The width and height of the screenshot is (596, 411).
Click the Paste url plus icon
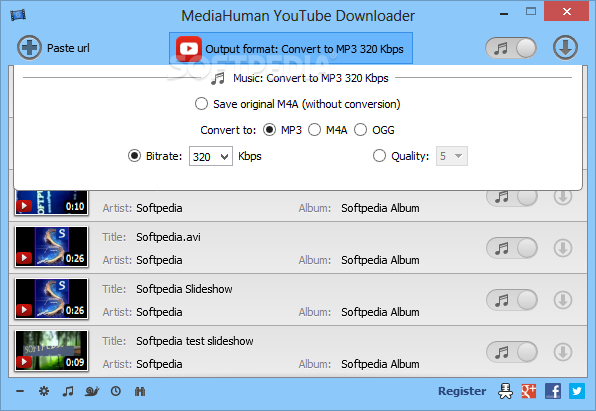click(29, 48)
